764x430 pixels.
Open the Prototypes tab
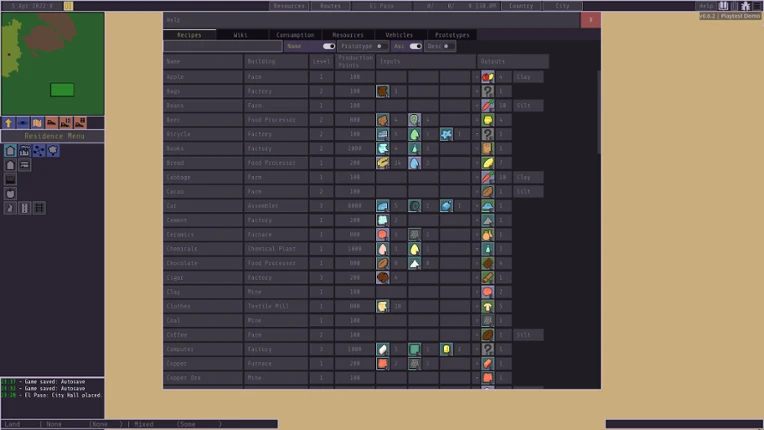(x=452, y=35)
